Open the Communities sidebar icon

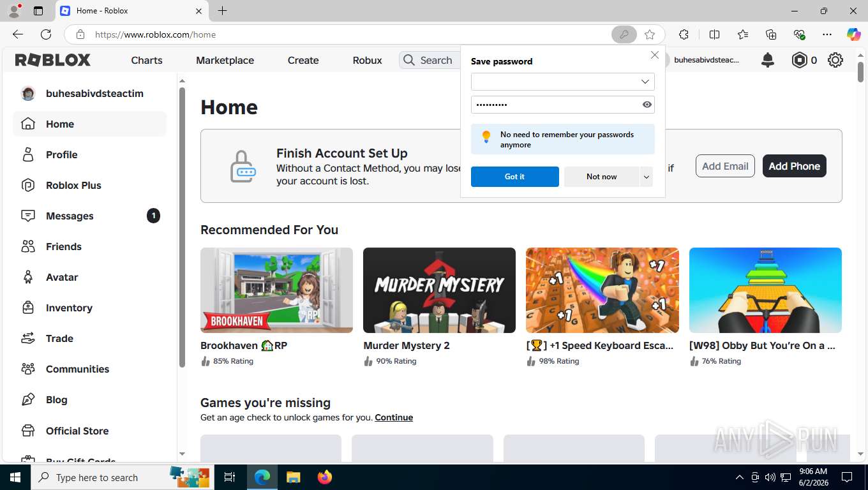tap(28, 369)
